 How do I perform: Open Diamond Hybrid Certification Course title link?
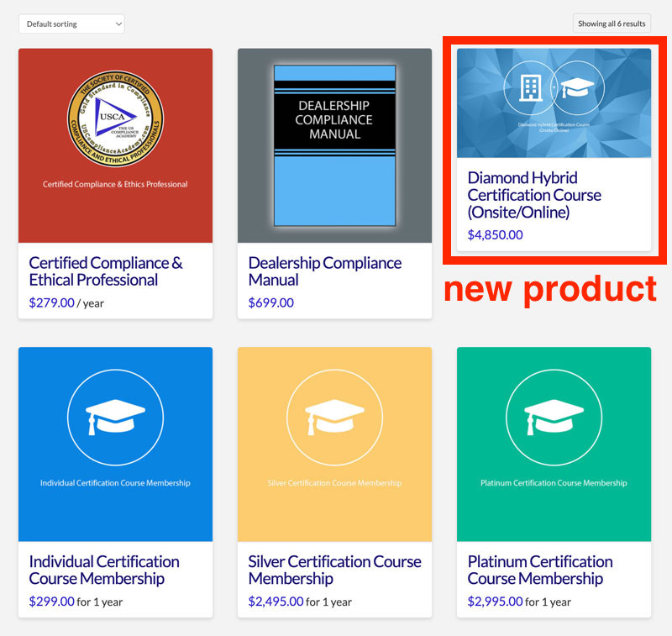[534, 195]
